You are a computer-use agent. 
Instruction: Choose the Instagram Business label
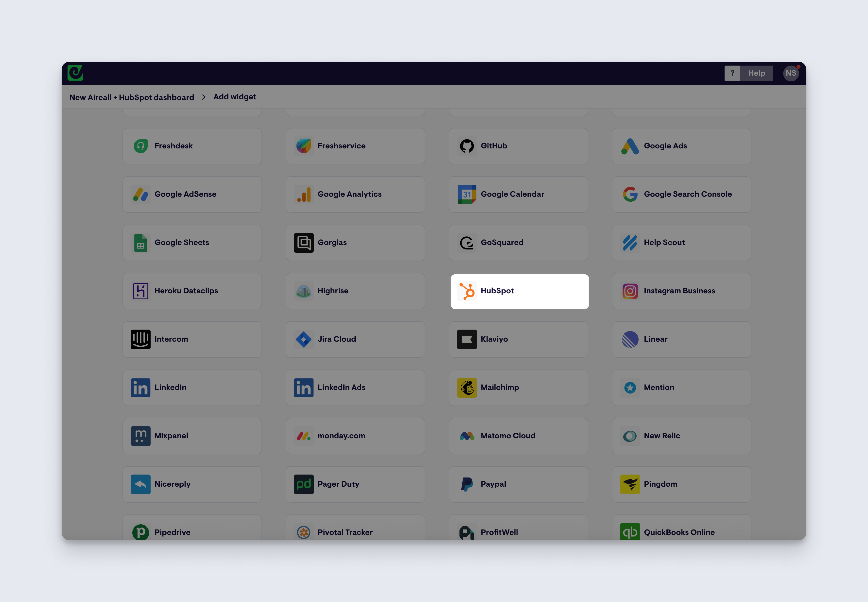[x=679, y=291]
